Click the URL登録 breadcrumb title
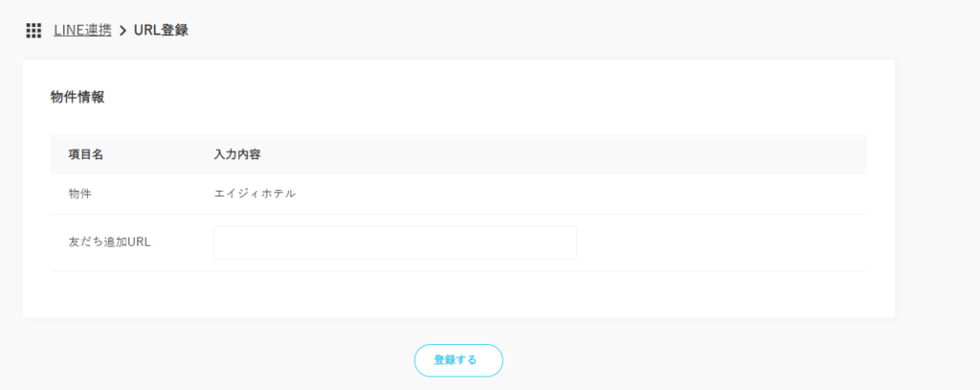Screen dimensions: 980x390 click(x=161, y=30)
